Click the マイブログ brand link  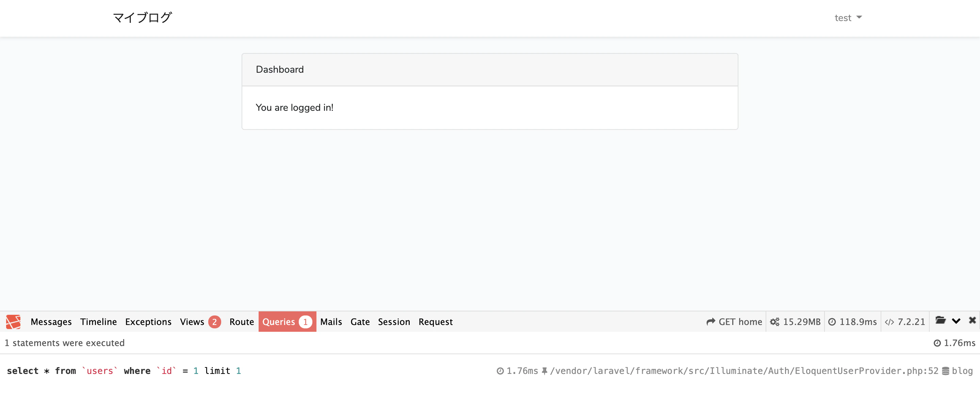click(142, 17)
